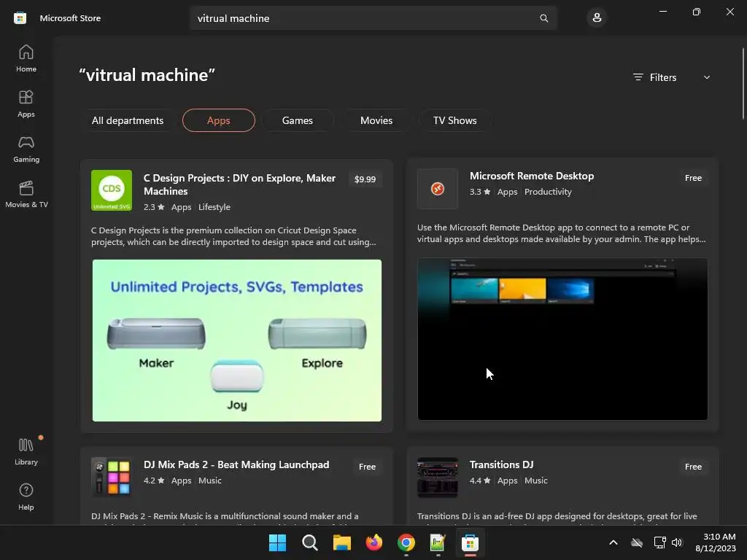Launch Google Chrome from the taskbar
The width and height of the screenshot is (747, 560).
pyautogui.click(x=406, y=542)
